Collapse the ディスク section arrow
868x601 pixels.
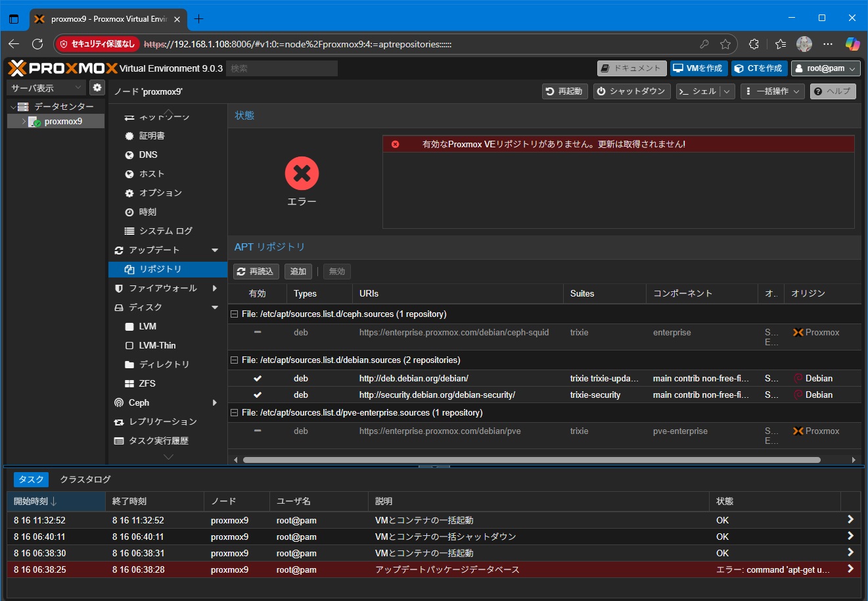pos(215,307)
